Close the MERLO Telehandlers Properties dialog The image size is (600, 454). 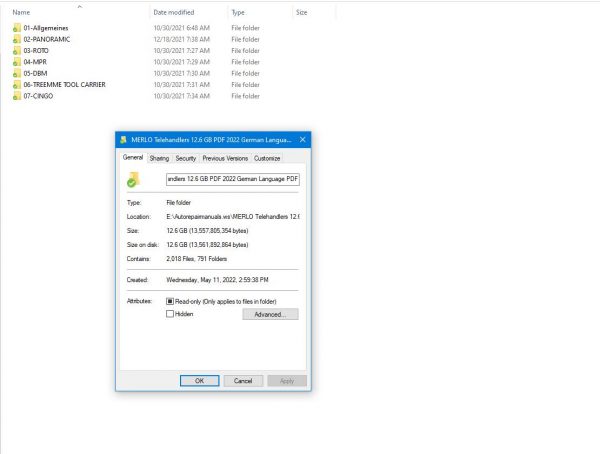click(303, 140)
